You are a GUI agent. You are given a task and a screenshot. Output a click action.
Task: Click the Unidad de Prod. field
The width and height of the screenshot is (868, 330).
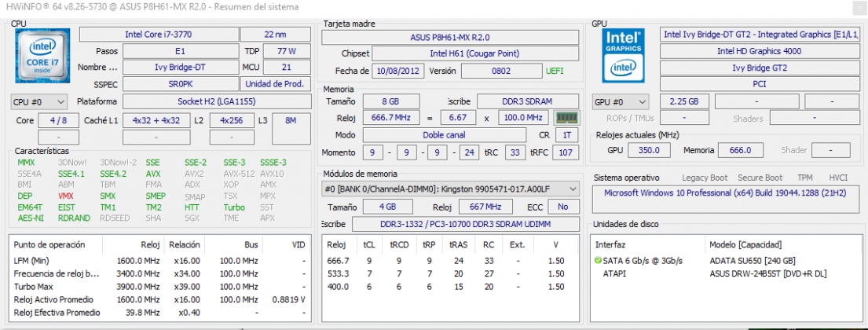(275, 84)
